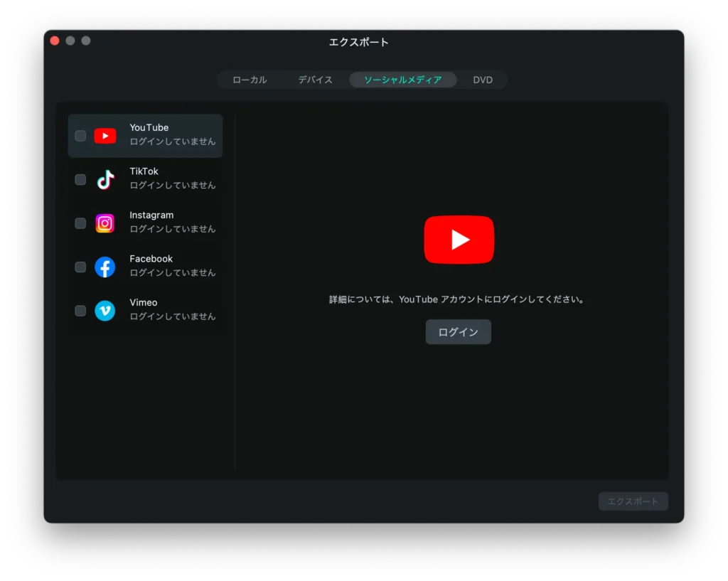
Task: Enable the Instagram checkbox
Action: 80,223
